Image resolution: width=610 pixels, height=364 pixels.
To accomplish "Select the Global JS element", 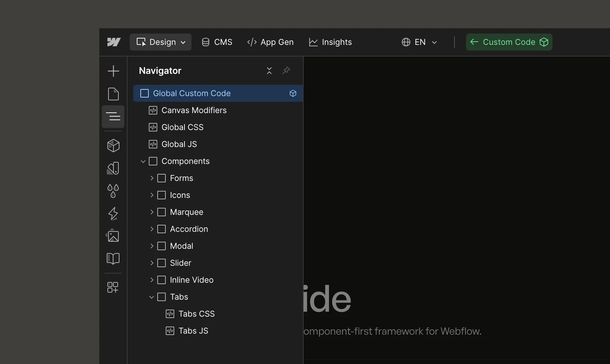I will (x=179, y=144).
